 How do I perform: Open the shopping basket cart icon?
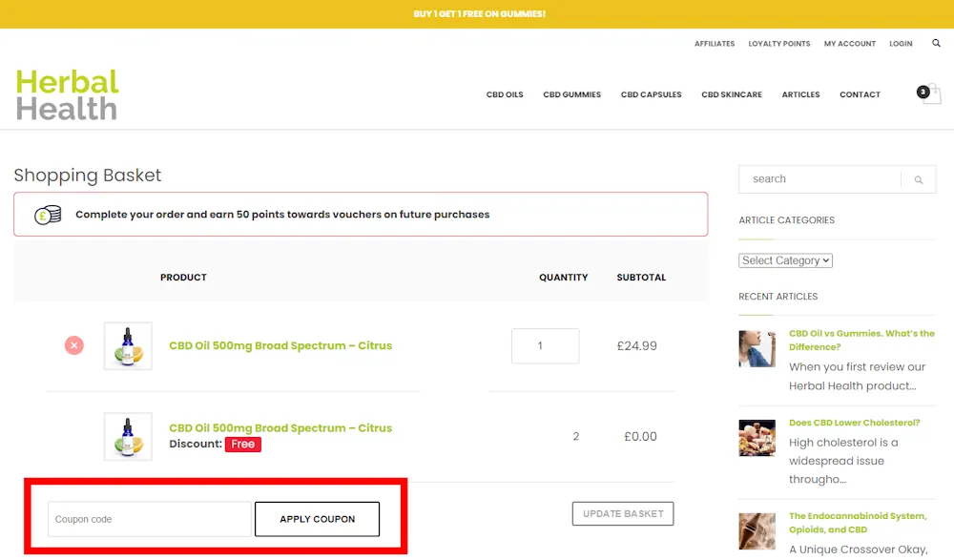(x=929, y=94)
